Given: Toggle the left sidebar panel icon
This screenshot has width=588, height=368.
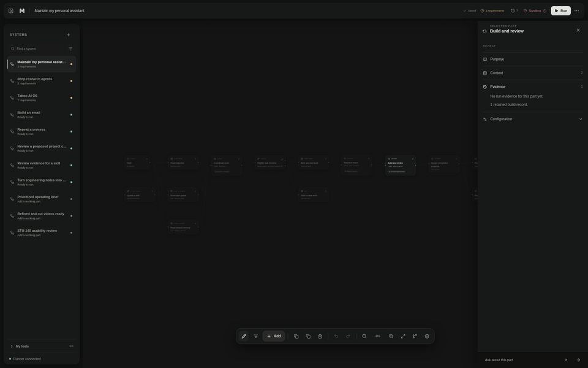Looking at the screenshot, I should point(11,11).
